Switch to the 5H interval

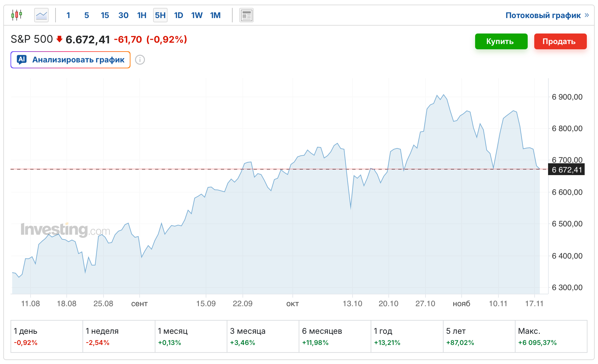[160, 15]
